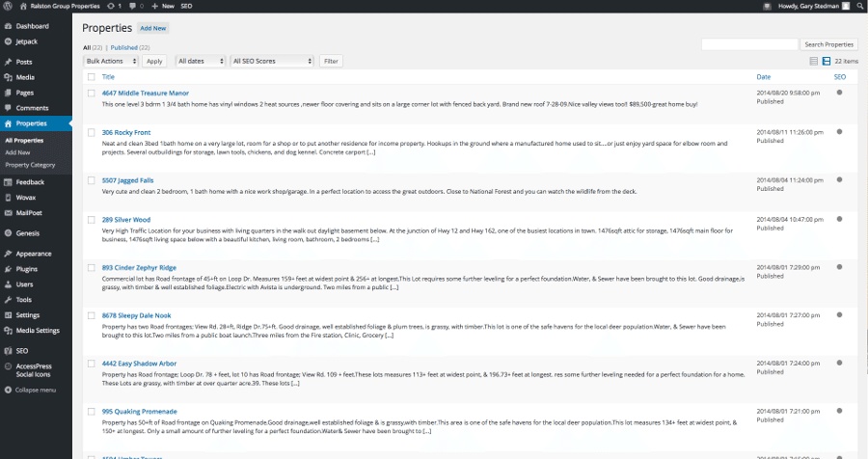Open the 5507 Jagged Falls link

coord(128,180)
